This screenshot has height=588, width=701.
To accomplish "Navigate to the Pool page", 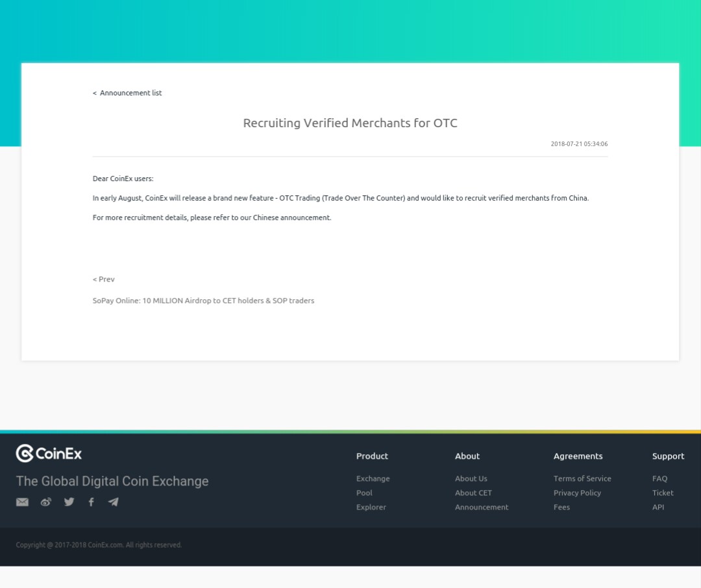I will 364,493.
